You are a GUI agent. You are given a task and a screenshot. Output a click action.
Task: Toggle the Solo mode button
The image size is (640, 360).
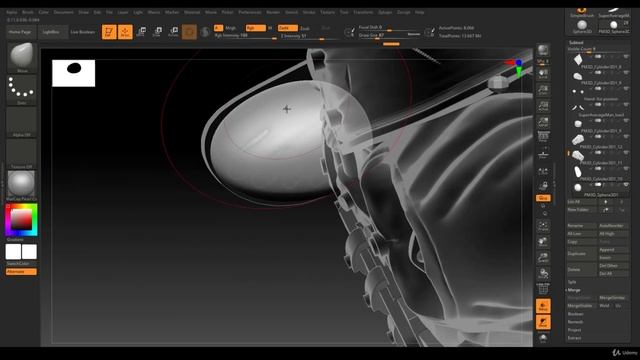coord(543,338)
